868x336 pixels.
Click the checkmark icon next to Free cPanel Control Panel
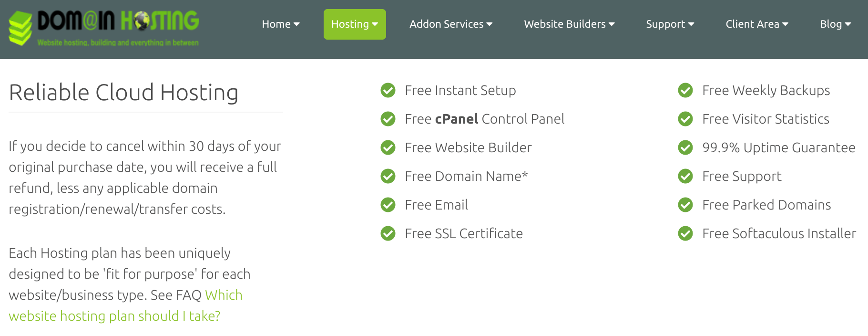[388, 119]
